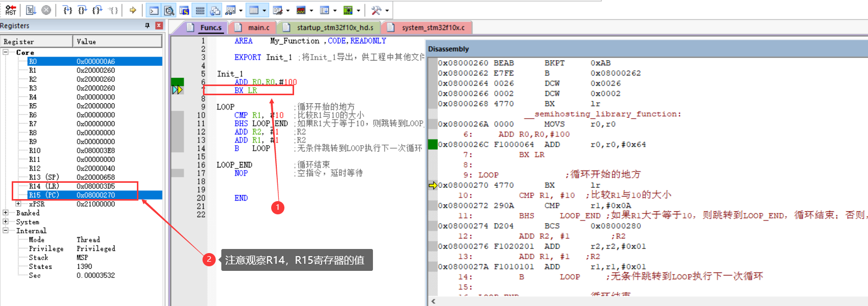868x306 pixels.
Task: Open Trace Windows dropdown arrow
Action: (x=334, y=10)
